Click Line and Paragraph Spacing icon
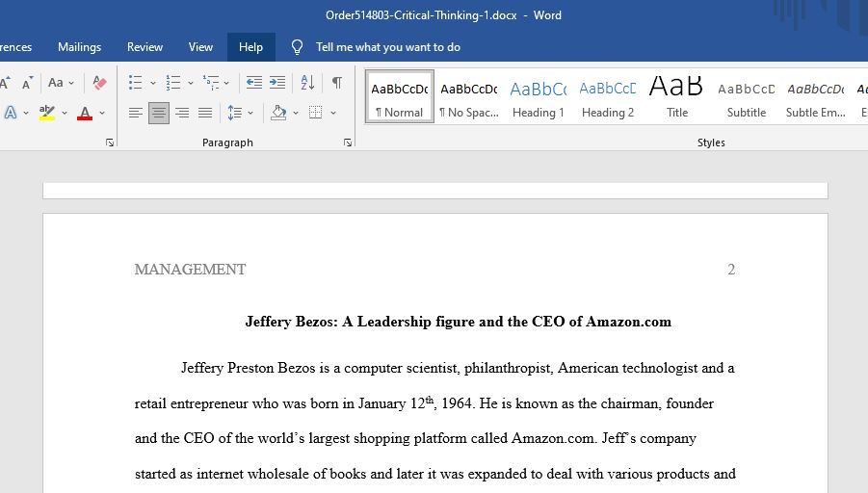The height and width of the screenshot is (493, 868). [235, 113]
